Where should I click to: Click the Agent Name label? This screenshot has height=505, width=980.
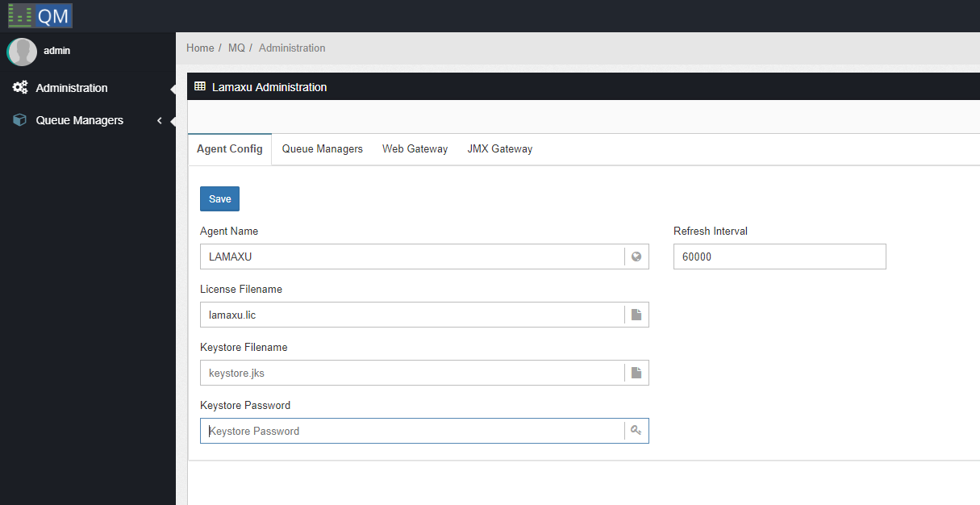pos(229,231)
